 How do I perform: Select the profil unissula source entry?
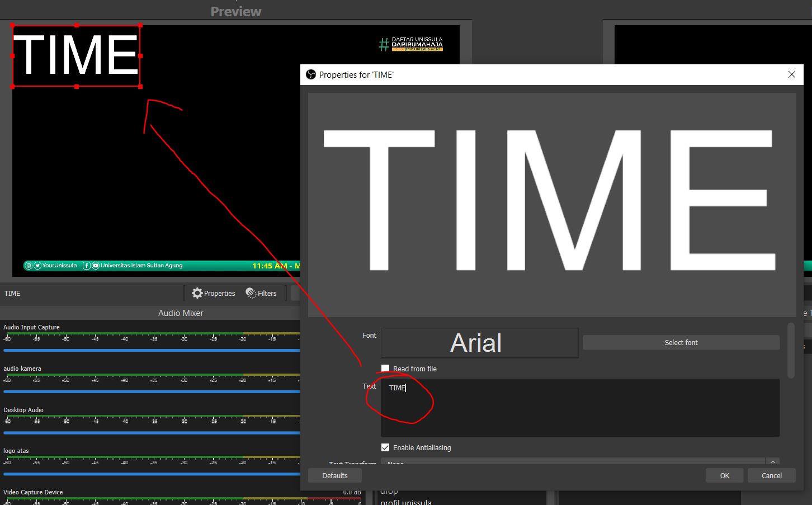click(406, 502)
